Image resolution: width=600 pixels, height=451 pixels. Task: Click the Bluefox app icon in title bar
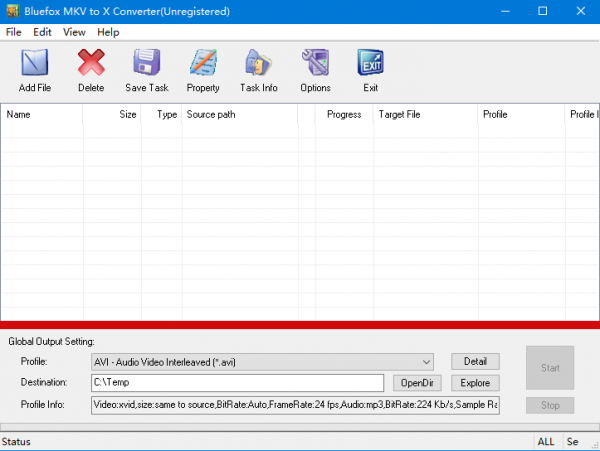12,11
